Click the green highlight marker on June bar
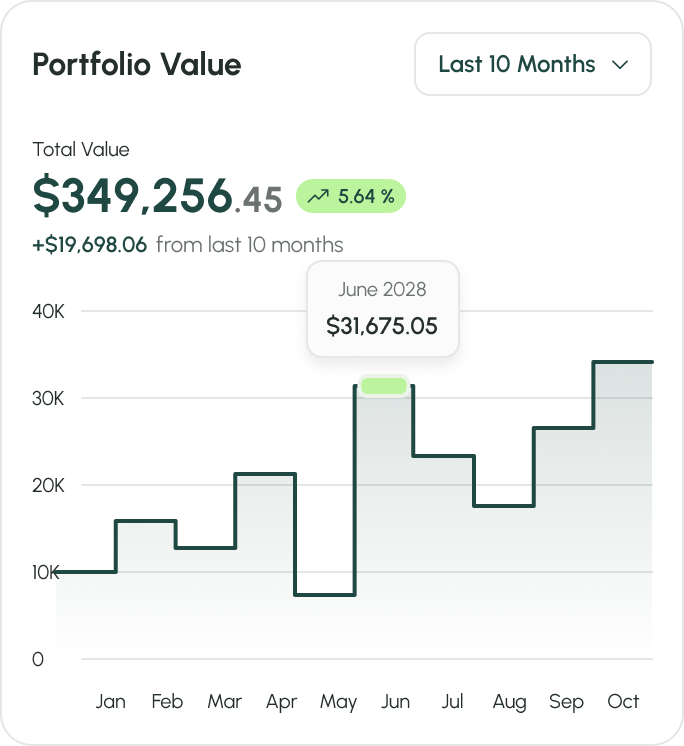 tap(384, 386)
